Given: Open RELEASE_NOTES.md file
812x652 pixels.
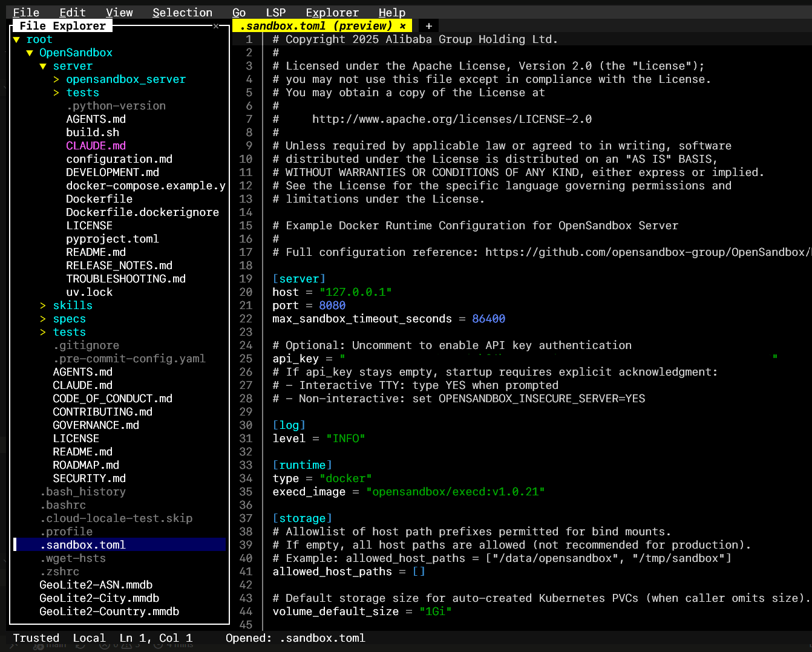Looking at the screenshot, I should click(x=119, y=266).
